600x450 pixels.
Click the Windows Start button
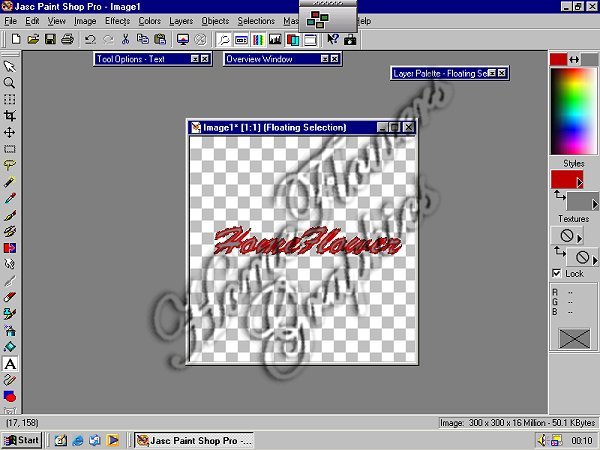tap(21, 440)
